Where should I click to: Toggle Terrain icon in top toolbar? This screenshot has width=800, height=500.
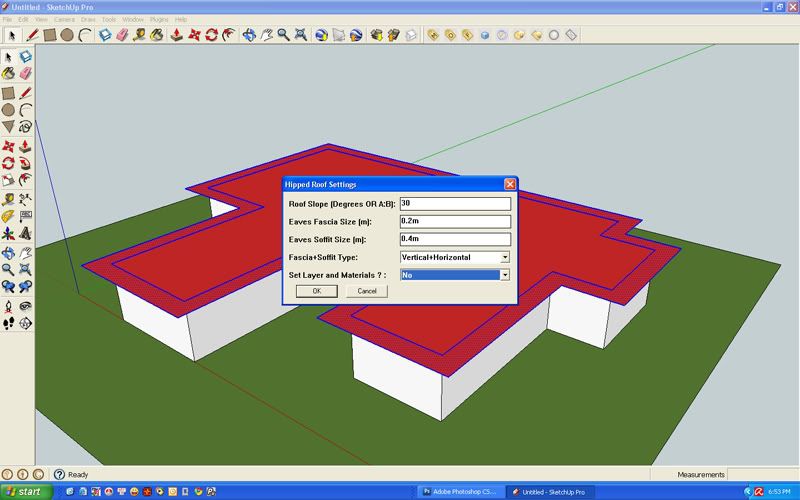click(339, 35)
